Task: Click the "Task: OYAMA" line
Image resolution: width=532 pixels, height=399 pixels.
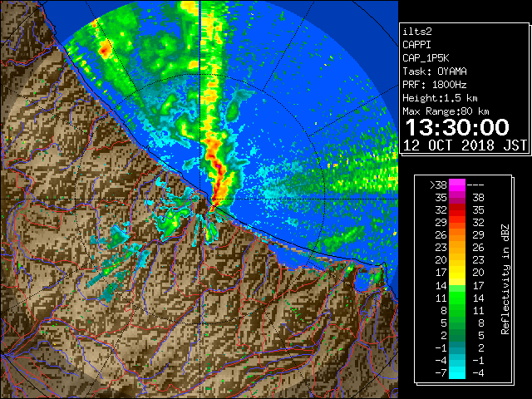Action: [435, 71]
